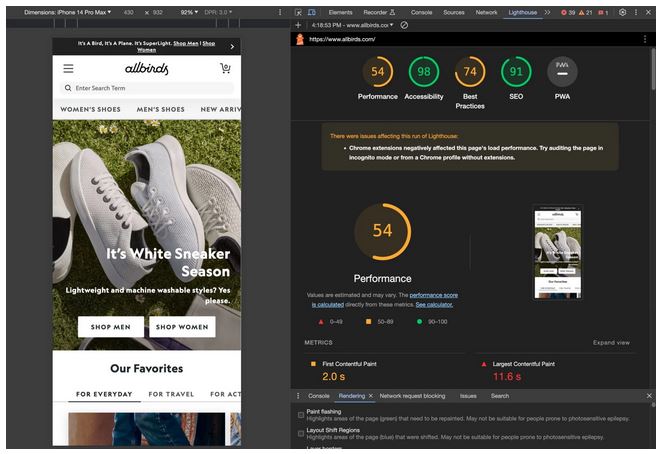Viewport: 661px width, 454px height.
Task: Select the Rendering drawer tab
Action: (x=352, y=396)
